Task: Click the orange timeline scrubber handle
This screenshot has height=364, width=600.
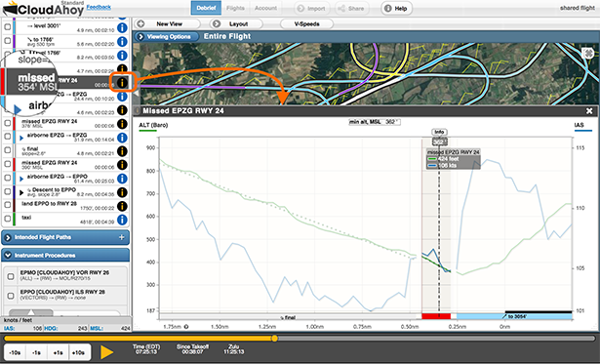Action: [274, 339]
